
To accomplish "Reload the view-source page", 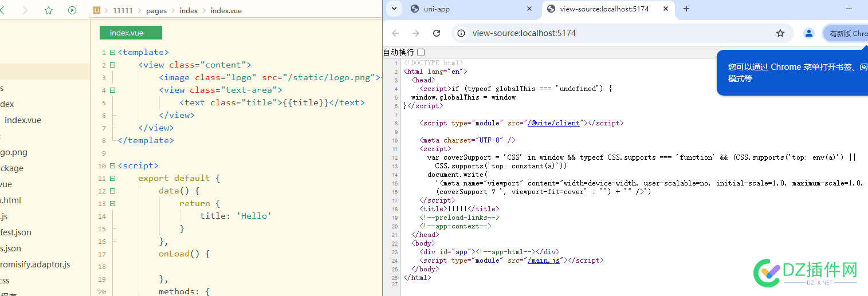I will 437,33.
